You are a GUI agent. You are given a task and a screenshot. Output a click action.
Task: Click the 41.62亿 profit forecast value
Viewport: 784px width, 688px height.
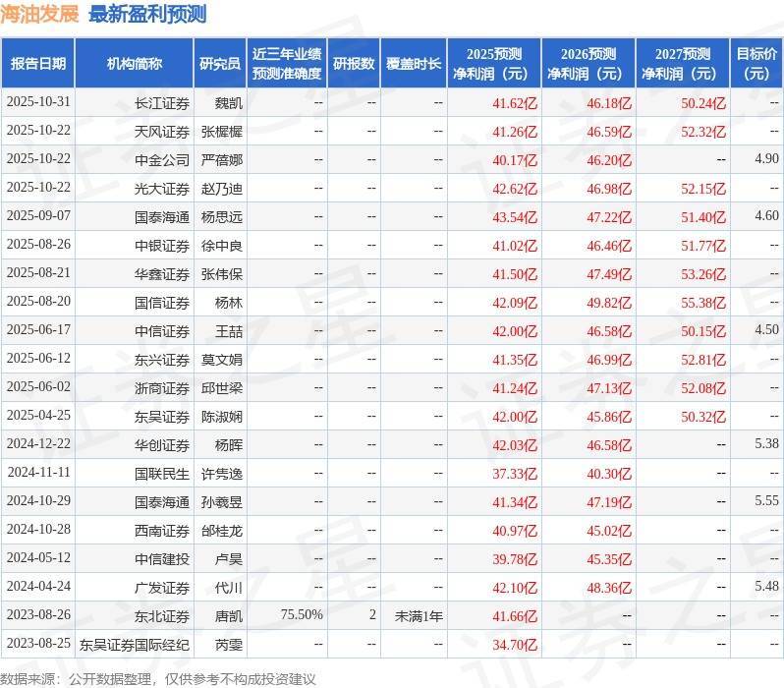coord(515,103)
